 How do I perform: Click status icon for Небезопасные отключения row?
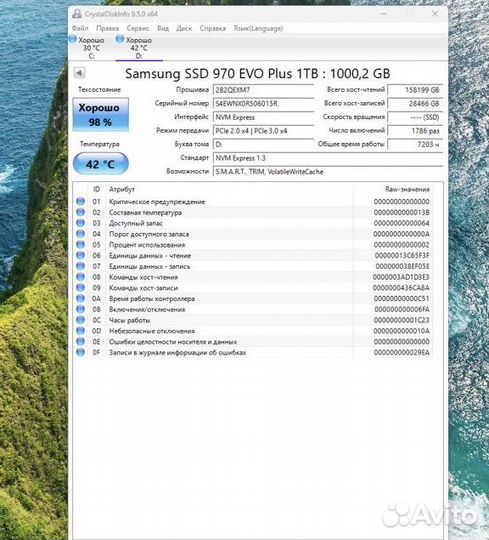pos(80,331)
